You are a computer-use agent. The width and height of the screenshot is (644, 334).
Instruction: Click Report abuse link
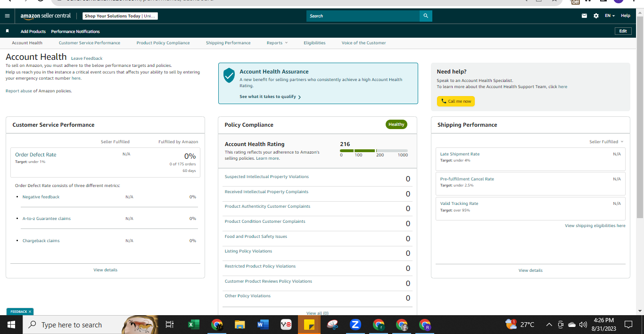click(19, 91)
